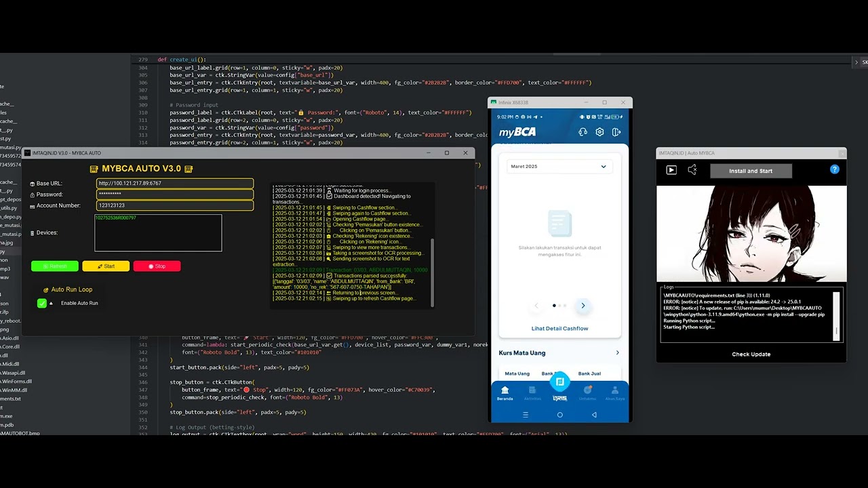Image resolution: width=868 pixels, height=488 pixels.
Task: Expand the editor panel chevron at top right
Action: 856,62
